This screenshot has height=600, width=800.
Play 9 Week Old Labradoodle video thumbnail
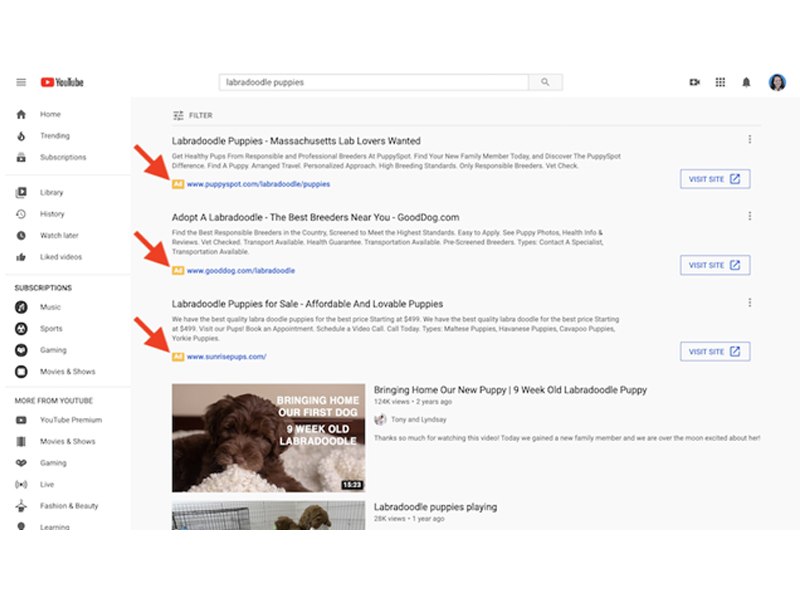(x=268, y=438)
